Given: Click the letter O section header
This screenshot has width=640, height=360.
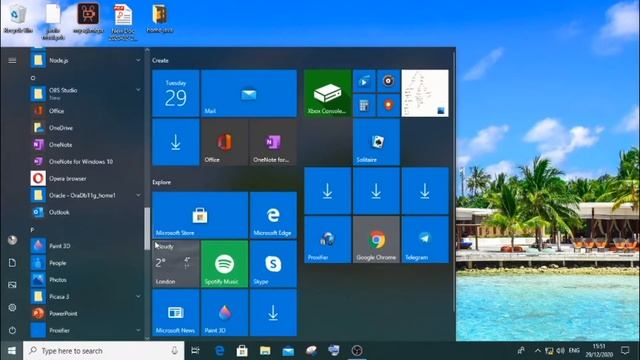Looking at the screenshot, I should click(33, 78).
